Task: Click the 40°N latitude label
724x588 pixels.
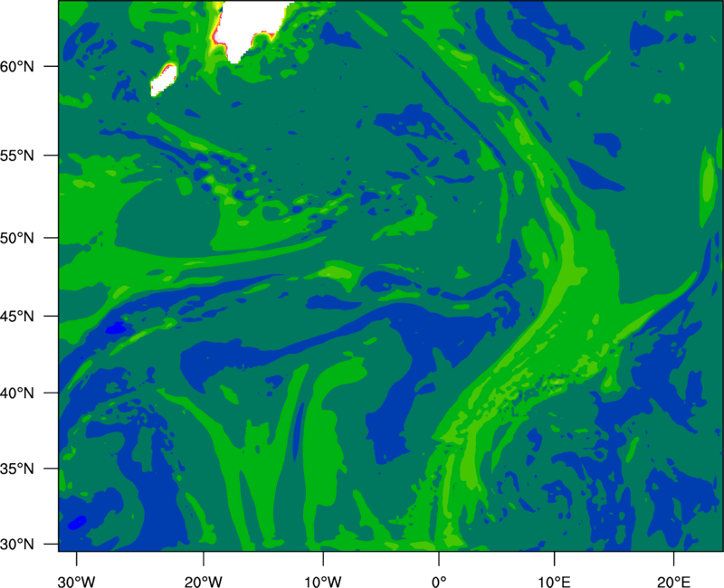Action: (17, 394)
